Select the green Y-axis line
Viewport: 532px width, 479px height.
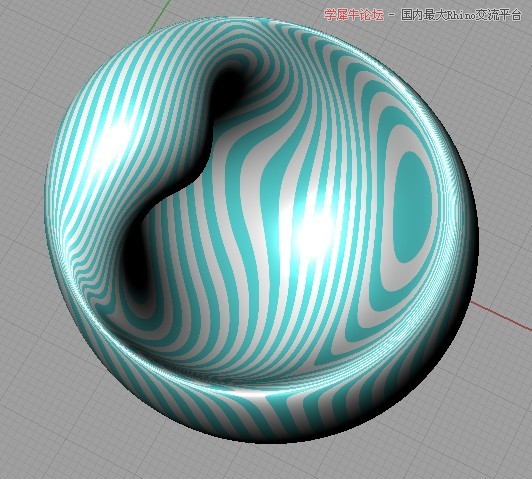pyautogui.click(x=158, y=17)
